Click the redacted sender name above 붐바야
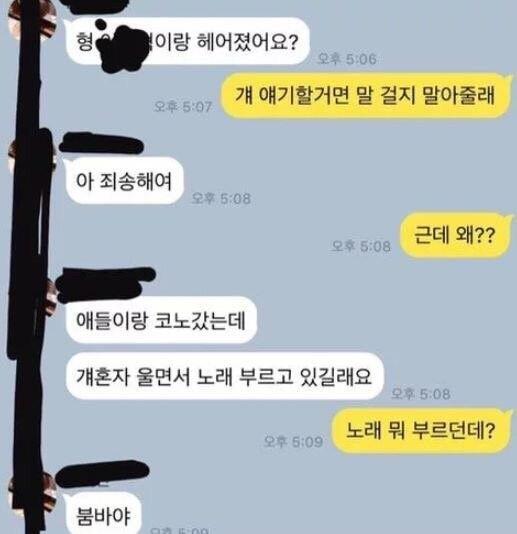This screenshot has height=534, width=517. click(x=102, y=473)
